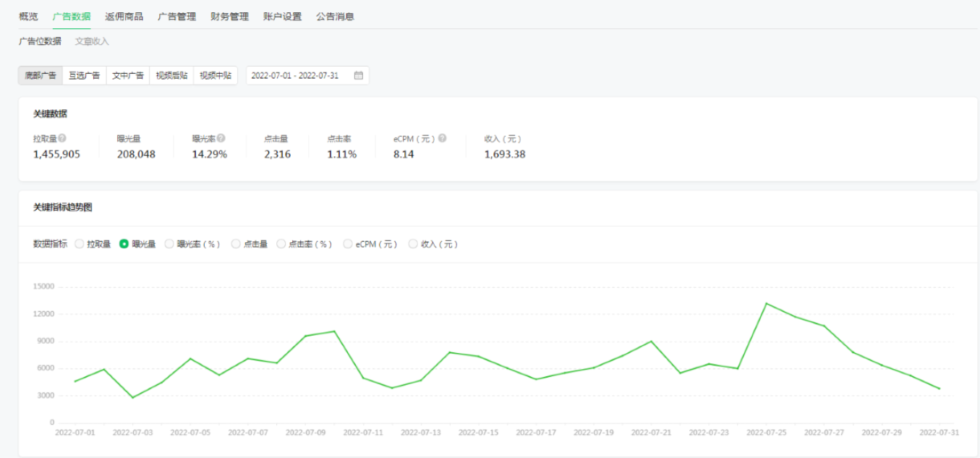Open the 2022-07-01 to 2022-07-31 date picker

pos(295,75)
